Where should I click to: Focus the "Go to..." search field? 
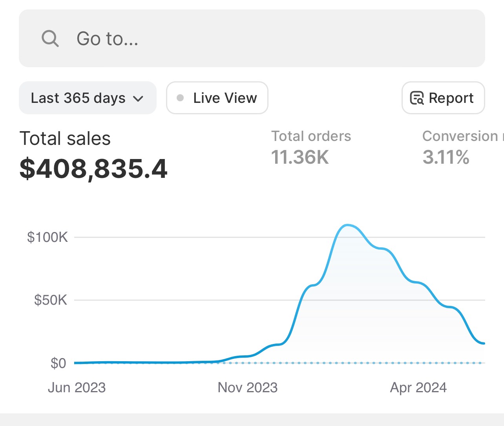pyautogui.click(x=252, y=38)
